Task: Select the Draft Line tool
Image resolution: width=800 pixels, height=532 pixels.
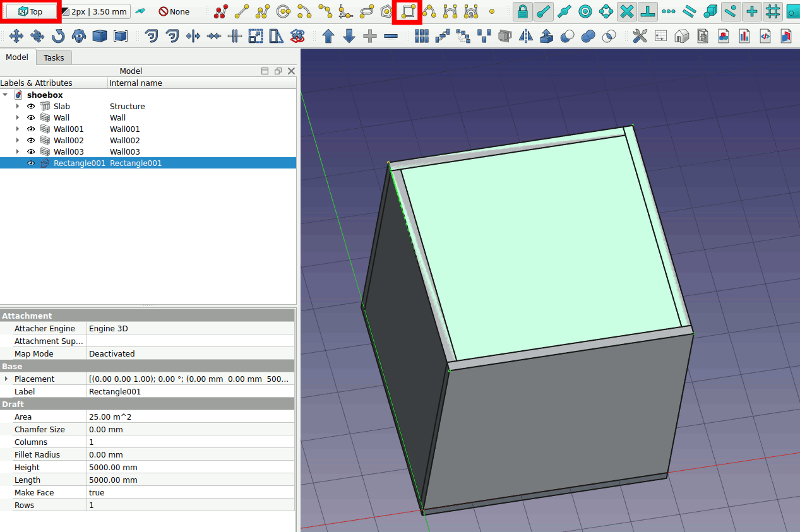Action: [242, 11]
